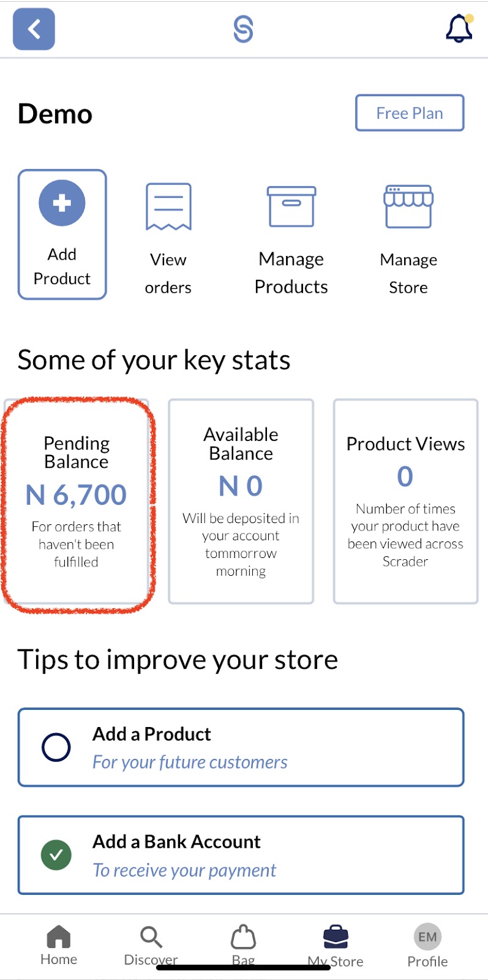Select the Available Balance card

(x=241, y=502)
